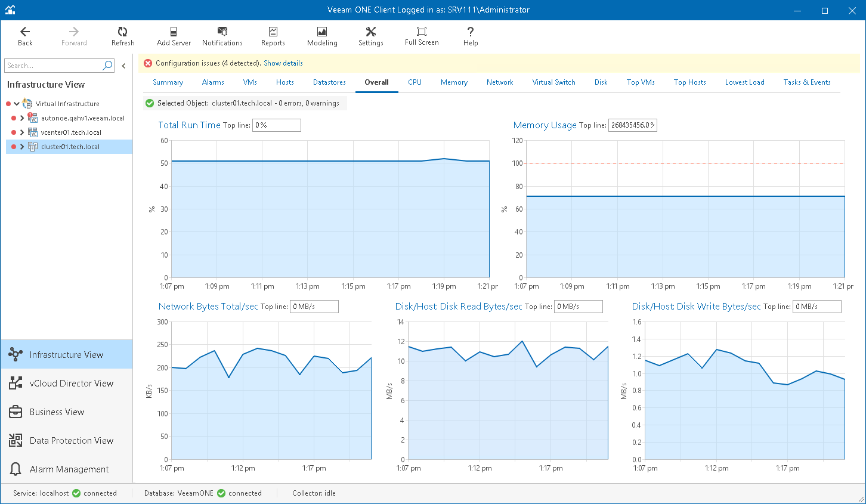Open the Add Server tool
Image resolution: width=866 pixels, height=504 pixels.
174,36
